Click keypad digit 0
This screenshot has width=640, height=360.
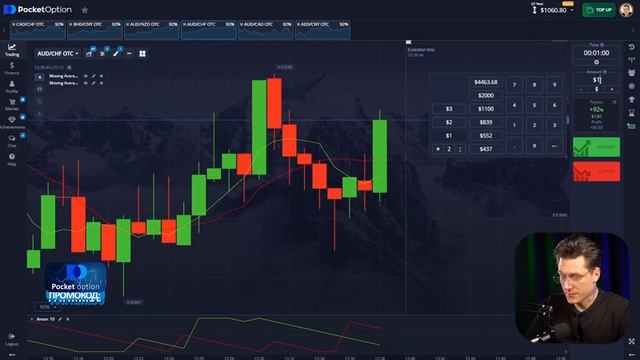pyautogui.click(x=534, y=146)
